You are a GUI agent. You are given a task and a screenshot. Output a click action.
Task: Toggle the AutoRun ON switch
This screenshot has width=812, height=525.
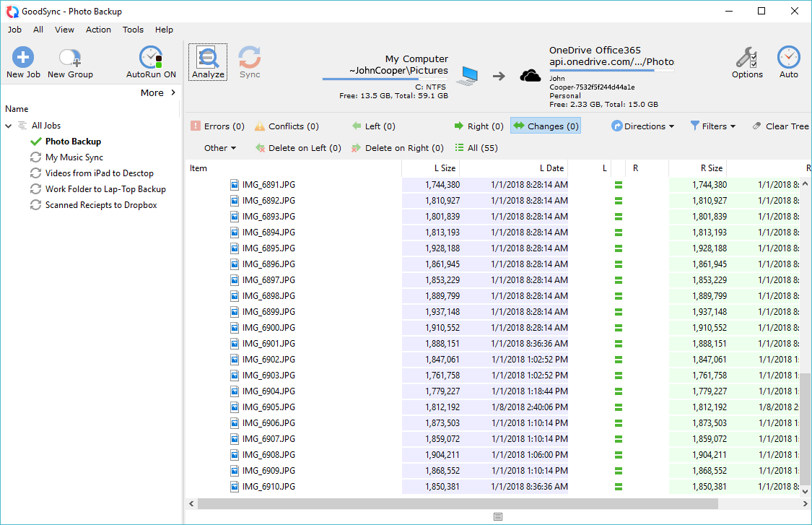[x=151, y=58]
